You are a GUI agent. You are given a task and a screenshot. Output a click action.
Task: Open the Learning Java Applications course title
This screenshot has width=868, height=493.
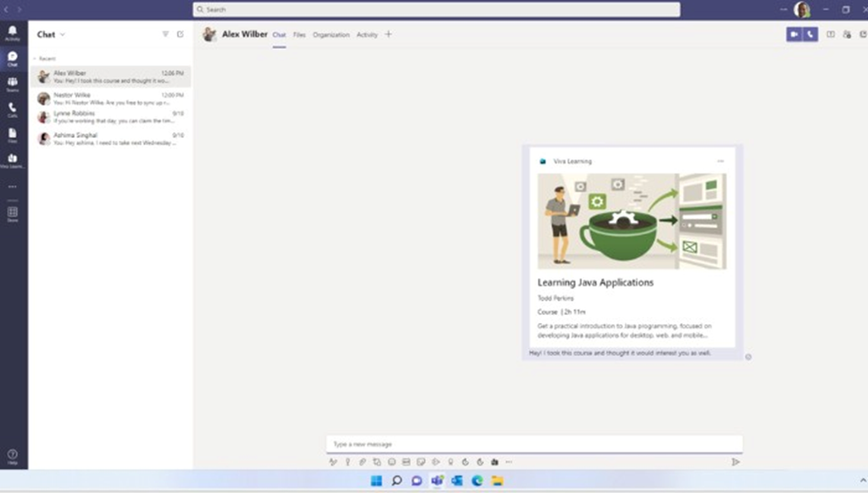[x=596, y=283]
